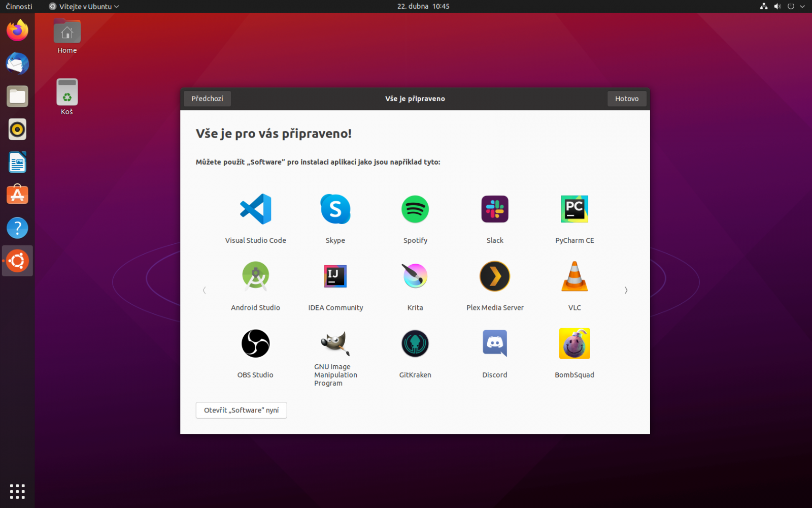Click Otevřít „Software" nyní
812x508 pixels.
241,410
